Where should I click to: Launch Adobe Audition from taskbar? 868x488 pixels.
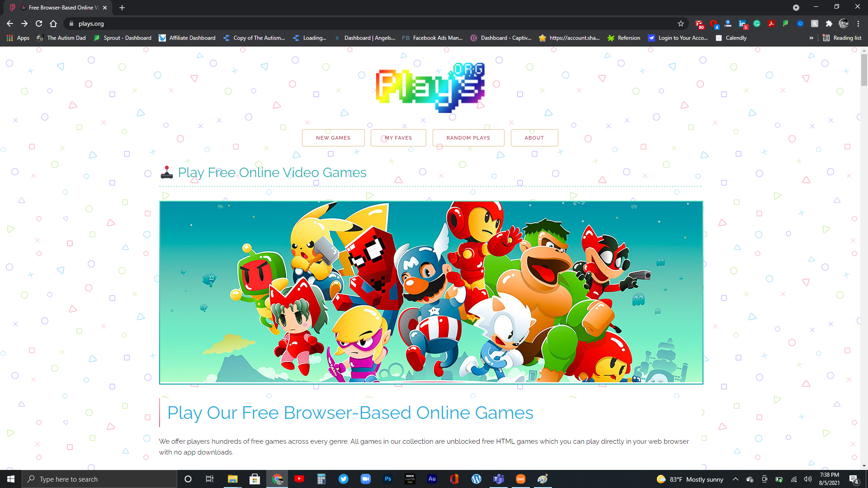point(432,479)
